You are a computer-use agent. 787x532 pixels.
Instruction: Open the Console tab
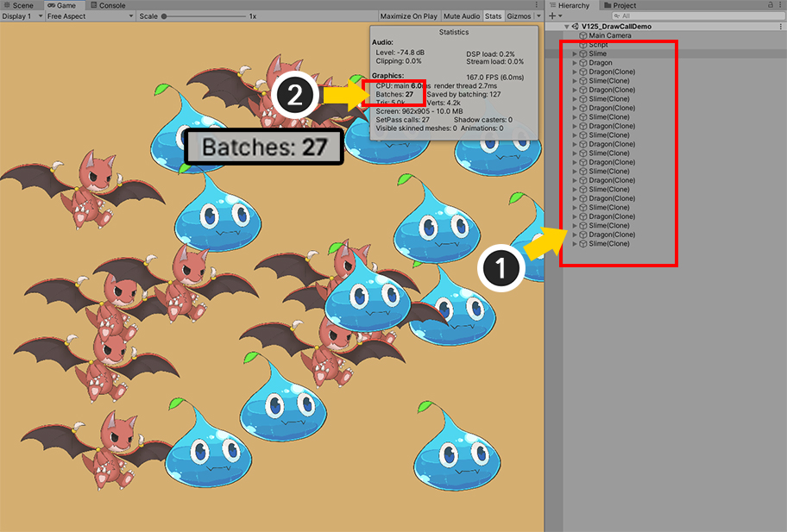tap(108, 5)
